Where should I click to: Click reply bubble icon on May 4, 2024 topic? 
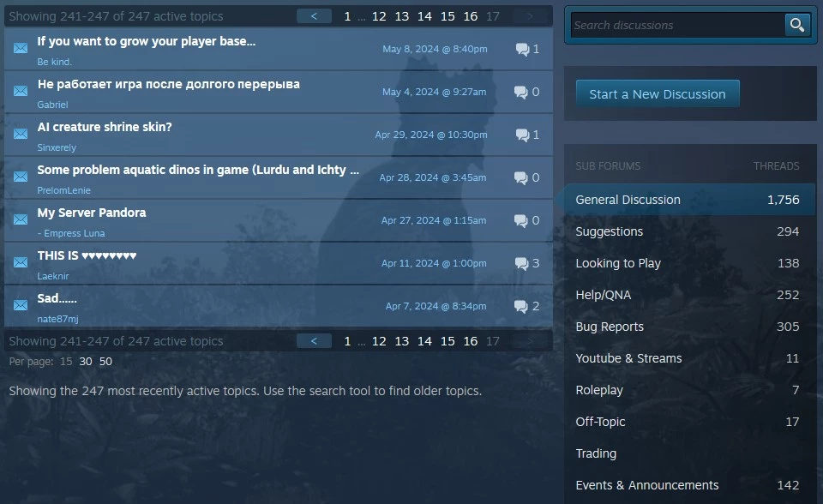tap(520, 92)
